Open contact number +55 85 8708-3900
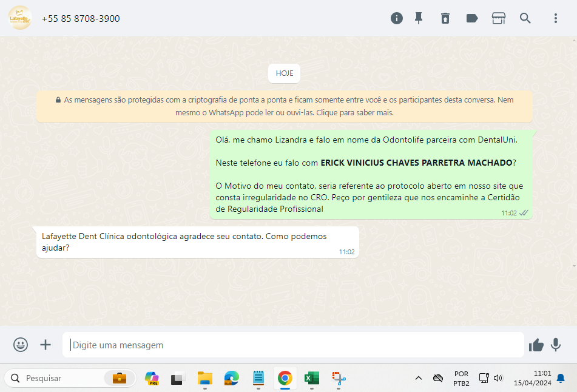The height and width of the screenshot is (392, 577). pos(81,19)
